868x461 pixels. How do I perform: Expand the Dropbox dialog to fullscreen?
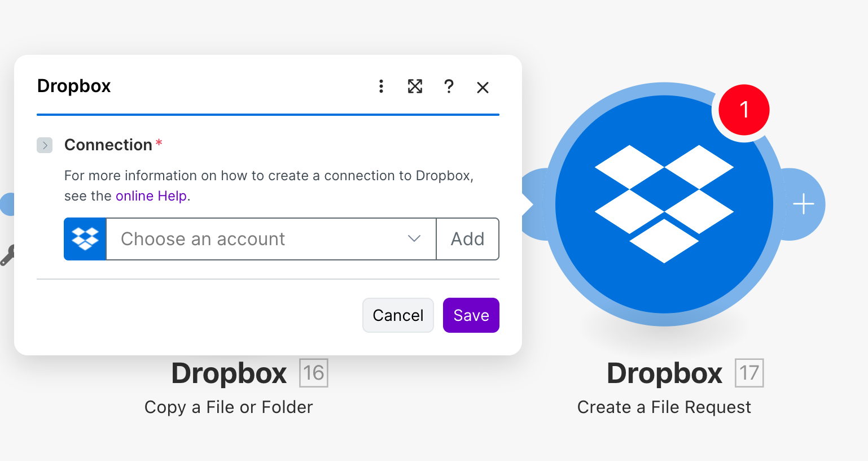point(415,86)
